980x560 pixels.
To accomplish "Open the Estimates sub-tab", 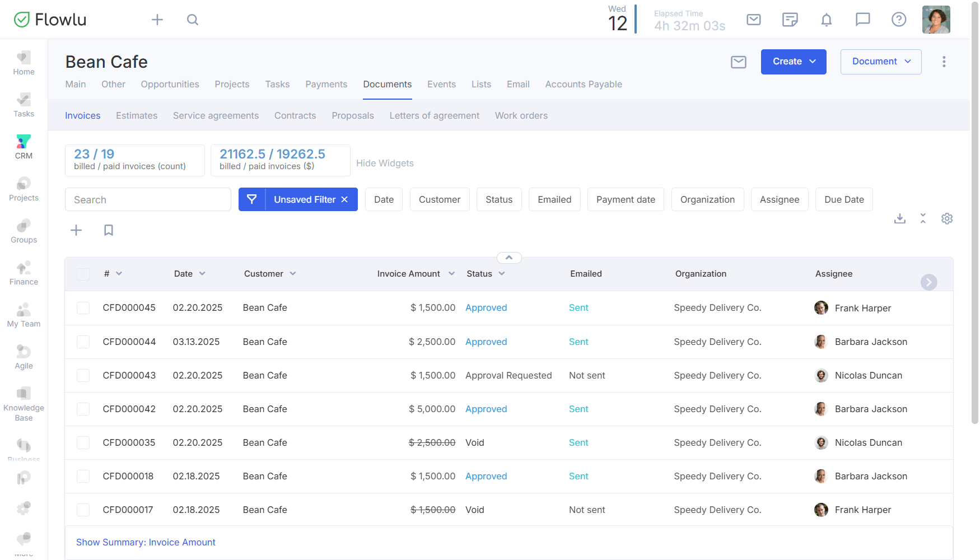I will [137, 115].
